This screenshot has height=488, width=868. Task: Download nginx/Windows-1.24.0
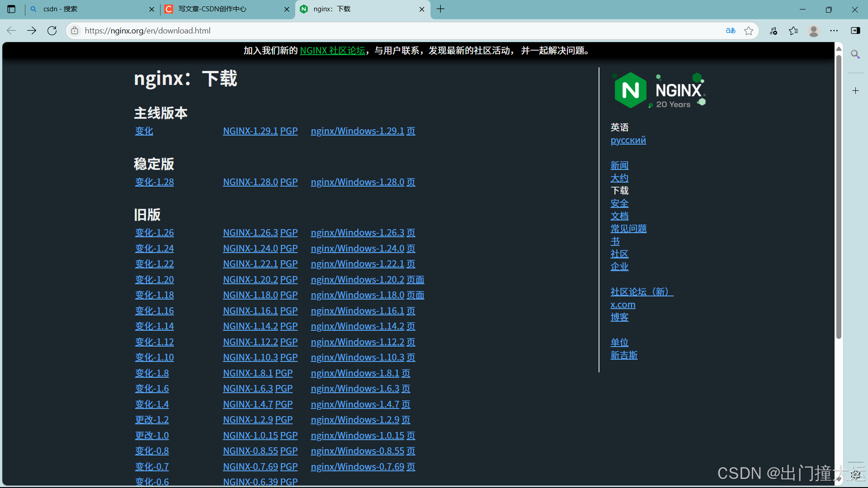point(358,249)
